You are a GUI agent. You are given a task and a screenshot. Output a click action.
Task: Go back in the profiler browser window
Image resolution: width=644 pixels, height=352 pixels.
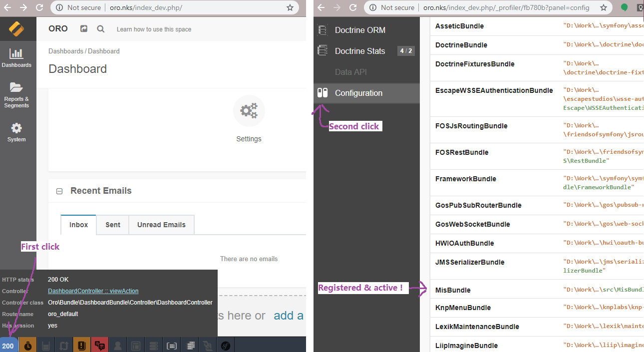tap(321, 7)
